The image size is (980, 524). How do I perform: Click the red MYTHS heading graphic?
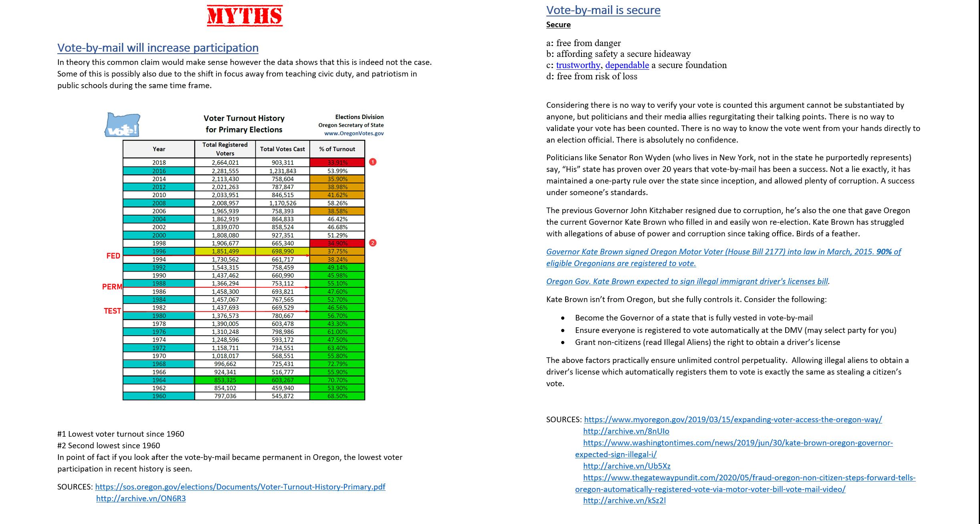tap(244, 16)
